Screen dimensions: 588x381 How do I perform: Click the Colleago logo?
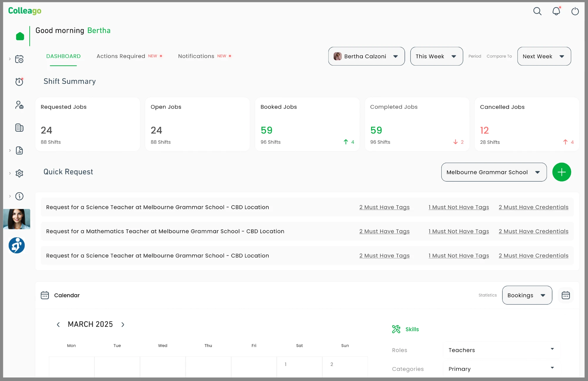pos(25,11)
